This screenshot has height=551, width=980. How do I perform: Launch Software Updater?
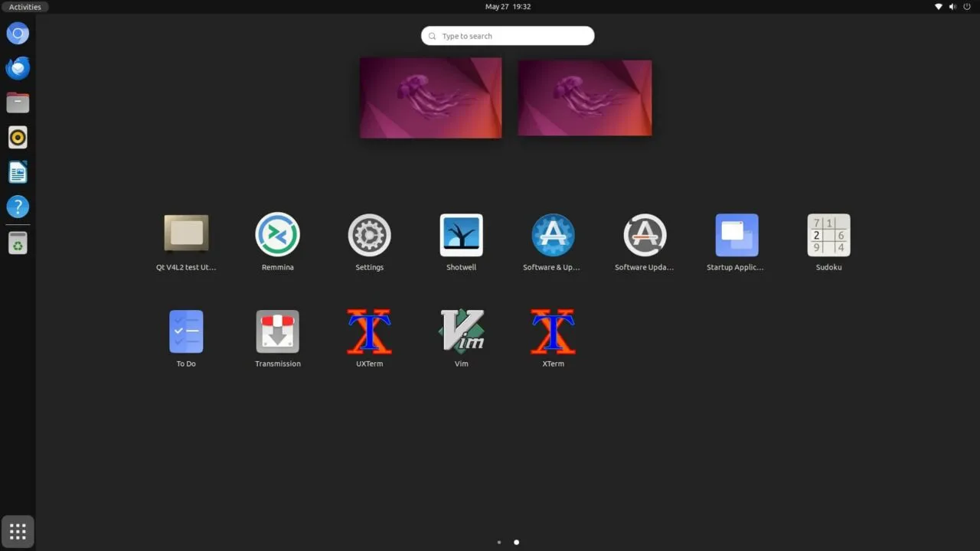(645, 235)
